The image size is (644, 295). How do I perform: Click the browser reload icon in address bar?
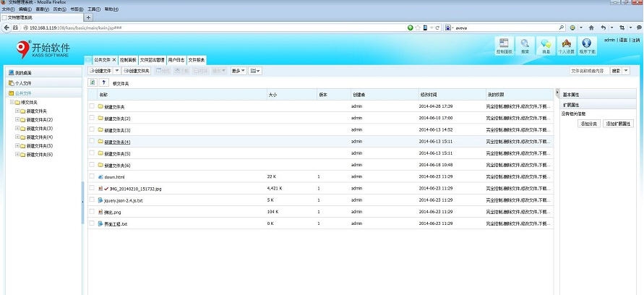click(x=438, y=27)
